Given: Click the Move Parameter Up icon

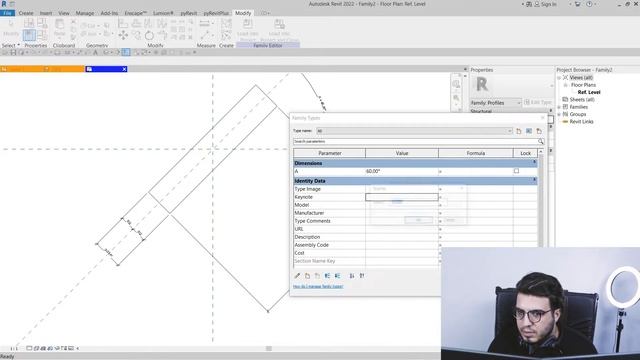Looking at the screenshot, I should pyautogui.click(x=327, y=276).
